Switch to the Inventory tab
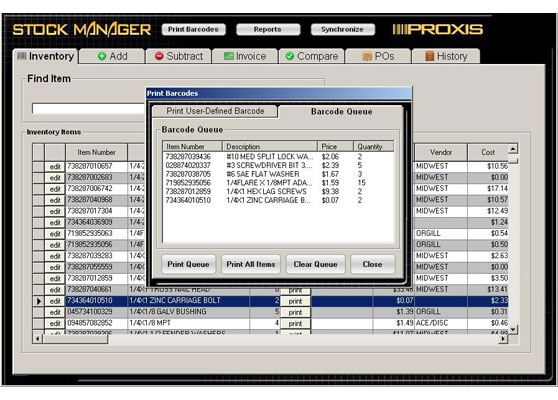558x400 pixels. [46, 56]
